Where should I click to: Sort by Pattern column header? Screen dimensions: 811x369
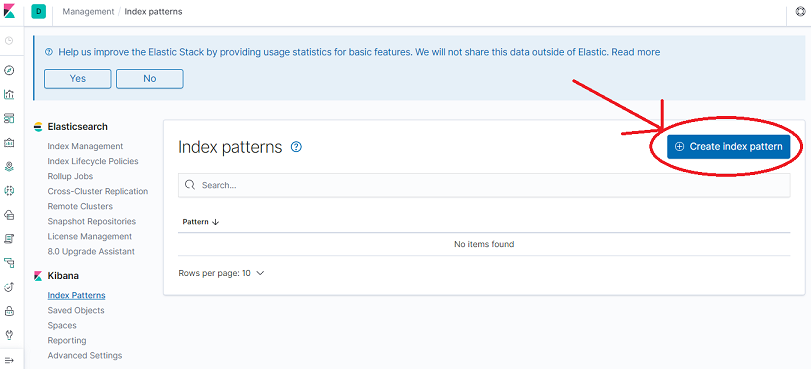click(201, 222)
